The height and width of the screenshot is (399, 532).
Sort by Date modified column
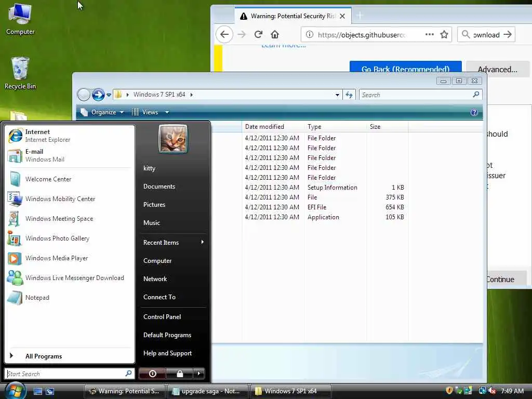click(273, 127)
